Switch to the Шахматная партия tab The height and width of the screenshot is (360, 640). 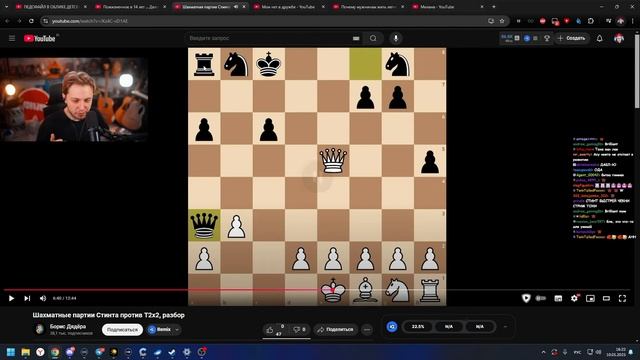click(x=206, y=7)
